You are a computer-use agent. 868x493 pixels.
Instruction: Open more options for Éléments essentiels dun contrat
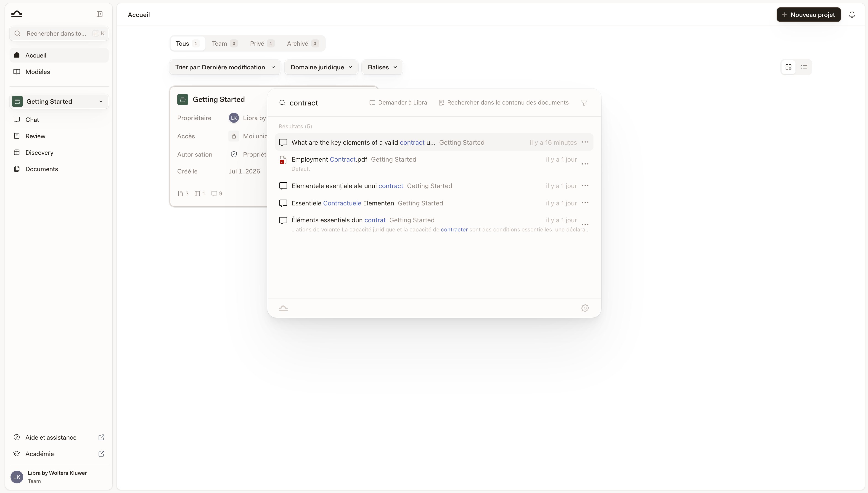click(585, 225)
